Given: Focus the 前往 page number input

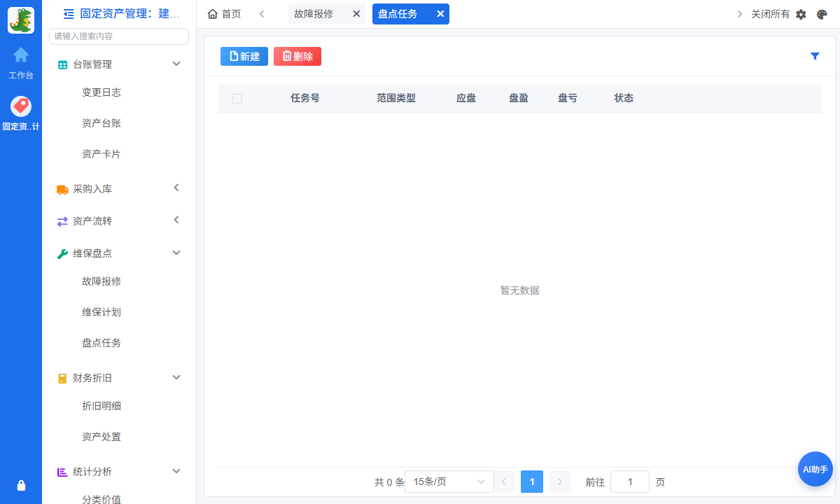Looking at the screenshot, I should (630, 482).
